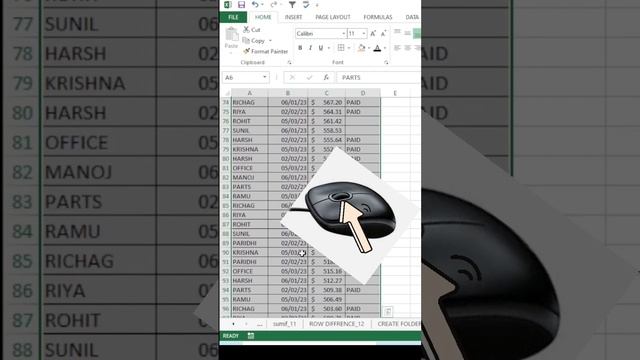640x360 pixels.
Task: Apply the fill color paint bucket
Action: point(361,48)
